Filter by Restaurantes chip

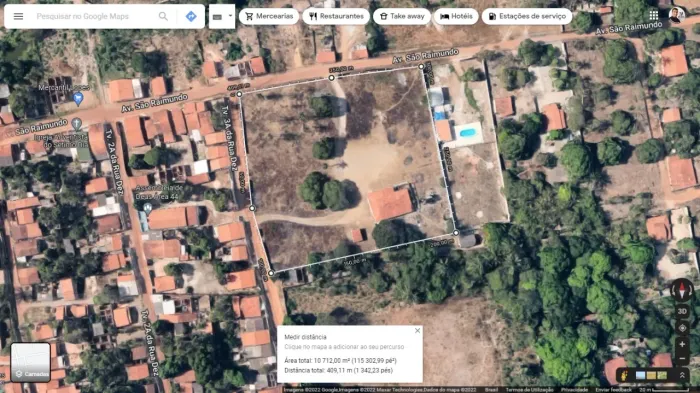click(x=336, y=17)
